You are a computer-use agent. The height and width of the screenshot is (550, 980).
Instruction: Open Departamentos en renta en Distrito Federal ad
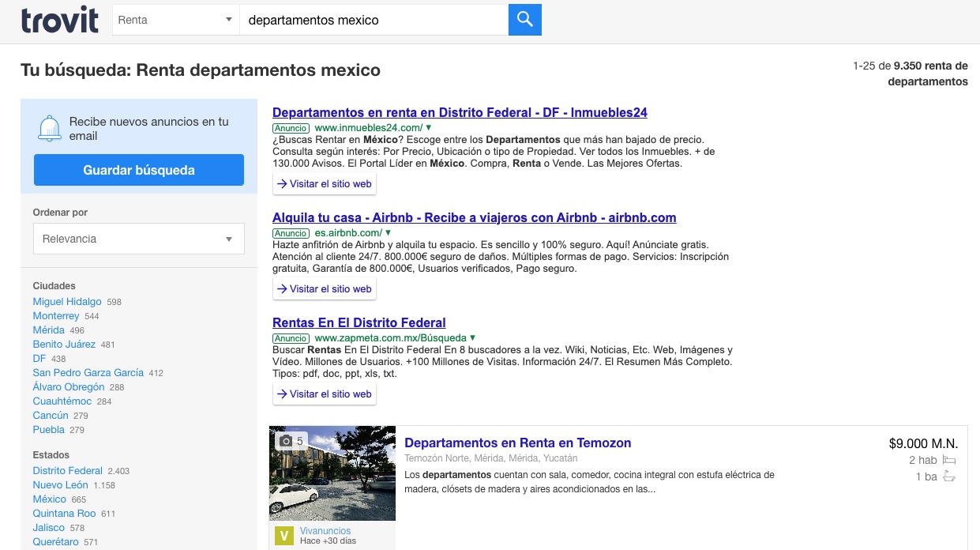[460, 113]
